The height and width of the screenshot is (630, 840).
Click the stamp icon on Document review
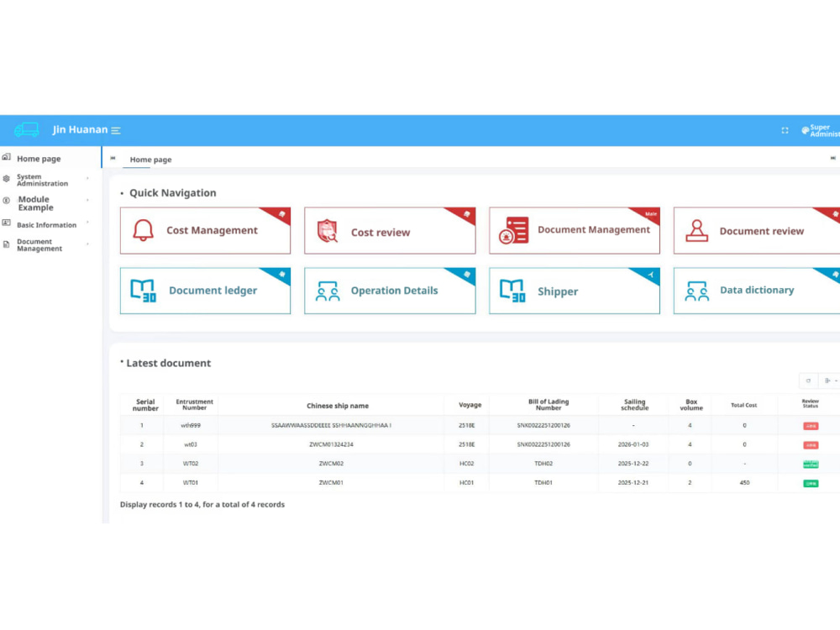click(x=696, y=231)
